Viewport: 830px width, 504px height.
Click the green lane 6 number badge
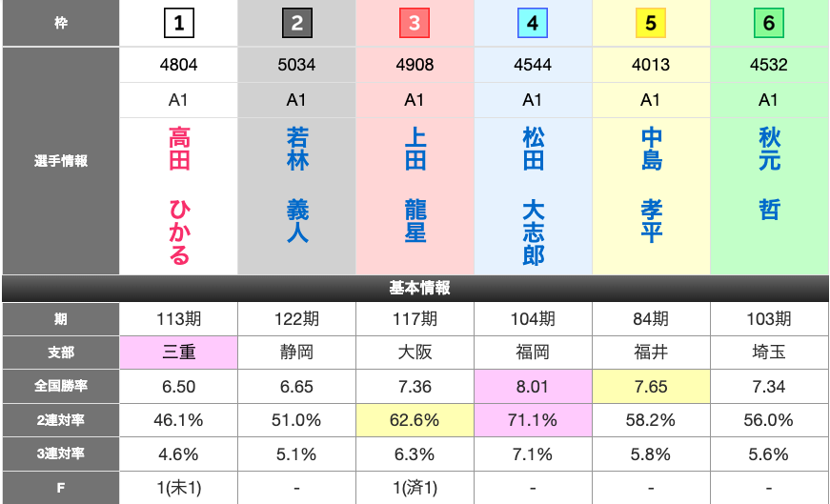pyautogui.click(x=769, y=23)
